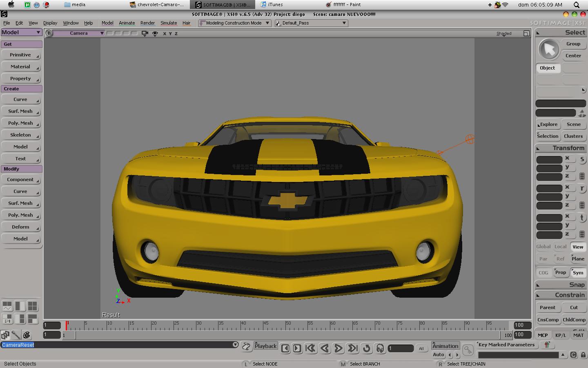Select the two-column viewport layout icon
The image size is (588, 368).
(x=20, y=306)
